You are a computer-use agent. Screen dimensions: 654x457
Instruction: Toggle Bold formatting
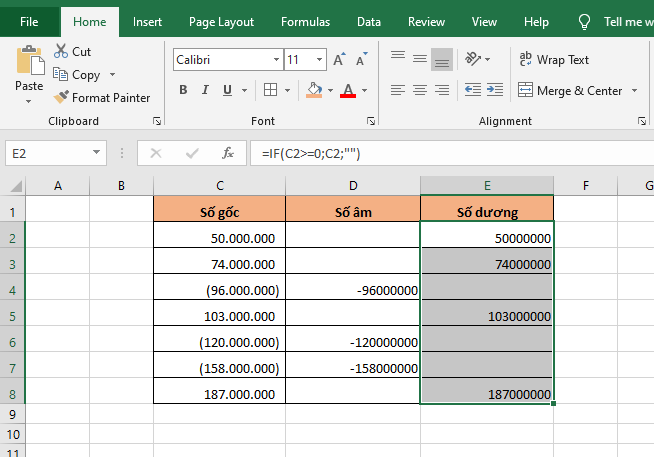click(x=183, y=90)
